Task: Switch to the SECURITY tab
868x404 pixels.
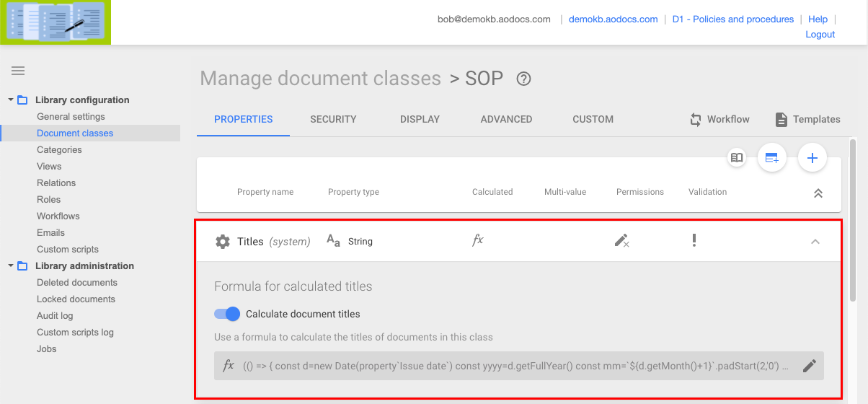Action: click(x=333, y=120)
